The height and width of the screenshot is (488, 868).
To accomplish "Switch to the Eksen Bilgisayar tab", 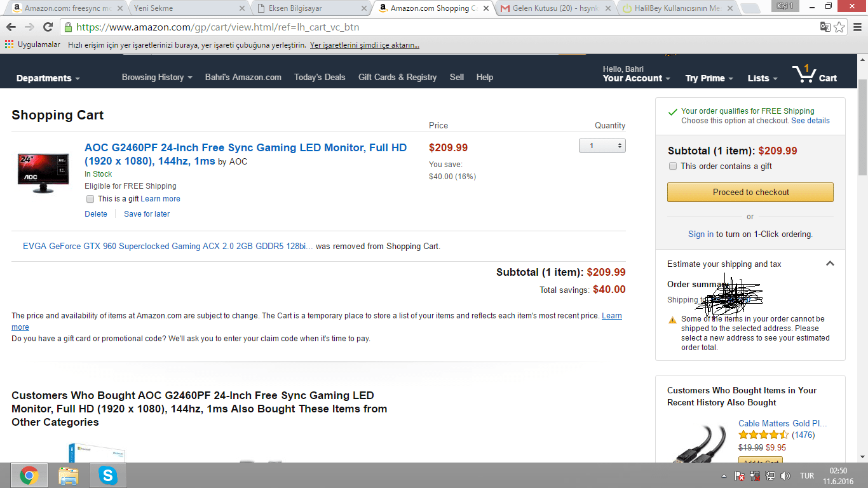I will [309, 8].
